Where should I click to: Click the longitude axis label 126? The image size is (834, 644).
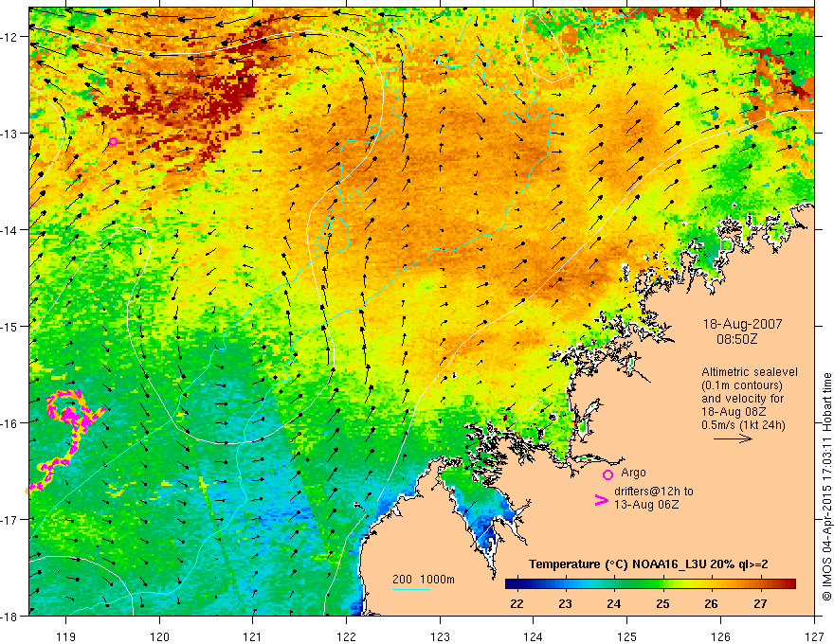(720, 636)
